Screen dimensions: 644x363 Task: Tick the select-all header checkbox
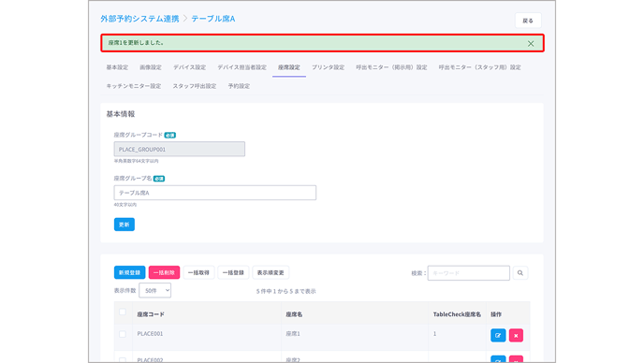pyautogui.click(x=123, y=312)
